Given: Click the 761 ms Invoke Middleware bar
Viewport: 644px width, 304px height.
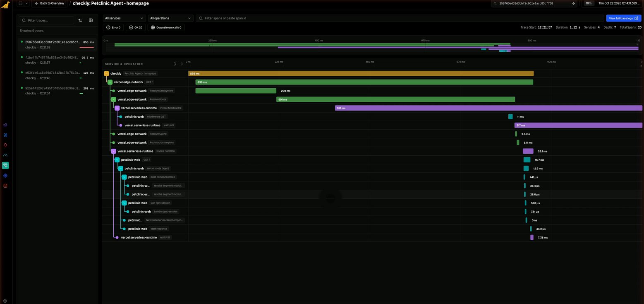Looking at the screenshot, I should pos(488,108).
